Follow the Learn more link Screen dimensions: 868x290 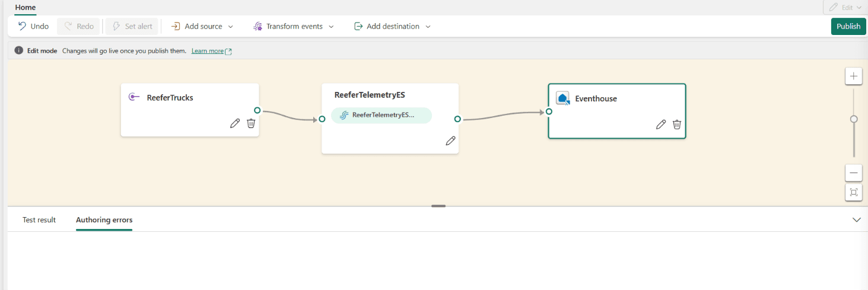[x=211, y=51]
